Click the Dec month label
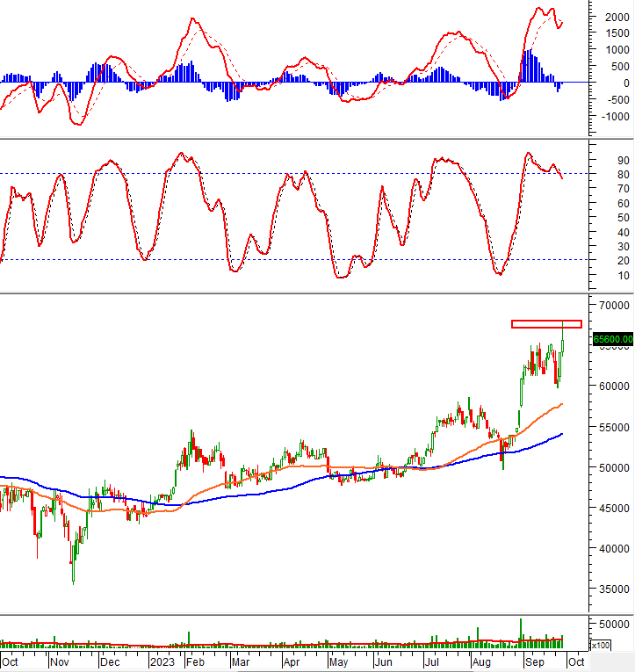Screen dimensions: 635x672 [x=110, y=662]
